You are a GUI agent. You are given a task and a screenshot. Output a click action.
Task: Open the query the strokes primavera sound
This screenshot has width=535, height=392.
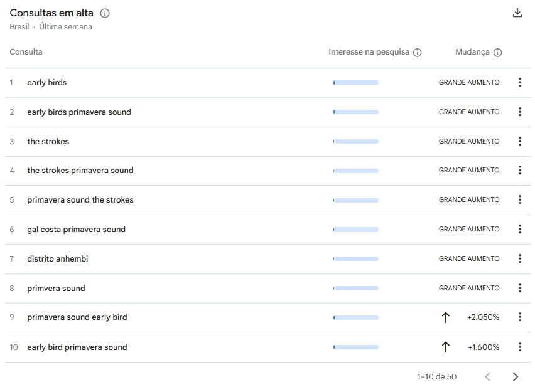[80, 171]
